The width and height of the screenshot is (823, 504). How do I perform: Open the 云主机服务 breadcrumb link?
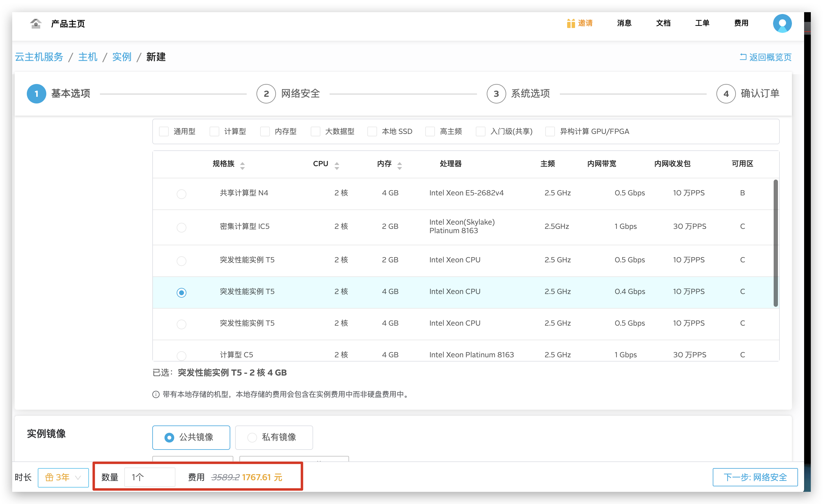39,57
